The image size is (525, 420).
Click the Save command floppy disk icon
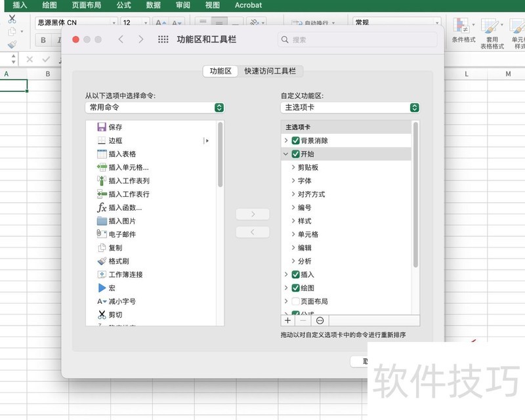[102, 127]
